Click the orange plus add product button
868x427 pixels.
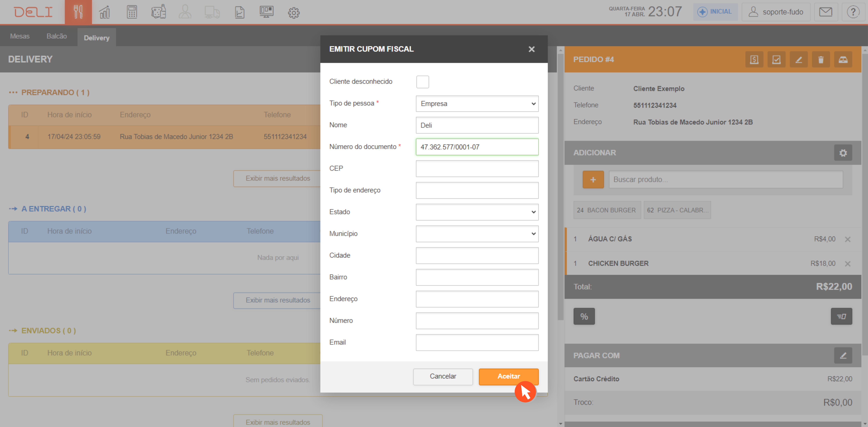click(593, 180)
